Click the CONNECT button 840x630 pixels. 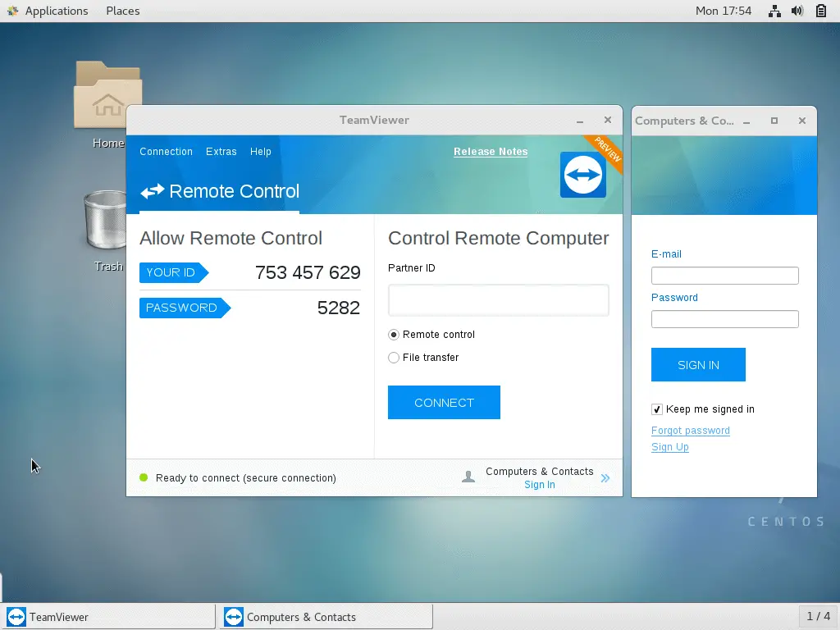pyautogui.click(x=444, y=402)
